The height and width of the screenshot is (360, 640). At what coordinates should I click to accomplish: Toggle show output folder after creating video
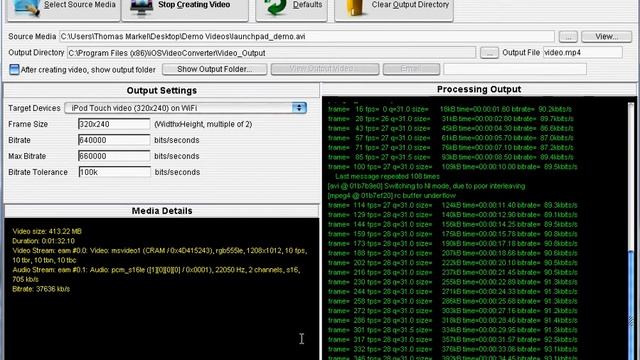coord(14,69)
